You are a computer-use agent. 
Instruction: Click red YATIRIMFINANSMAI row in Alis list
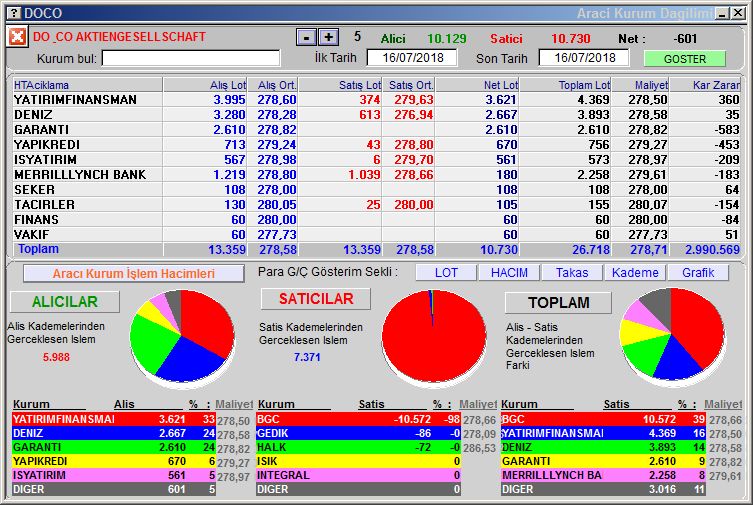(114, 419)
